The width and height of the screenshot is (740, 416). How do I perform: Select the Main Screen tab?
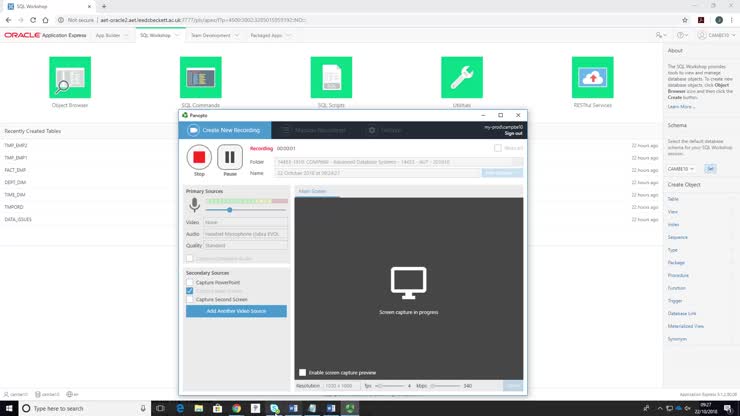click(313, 191)
